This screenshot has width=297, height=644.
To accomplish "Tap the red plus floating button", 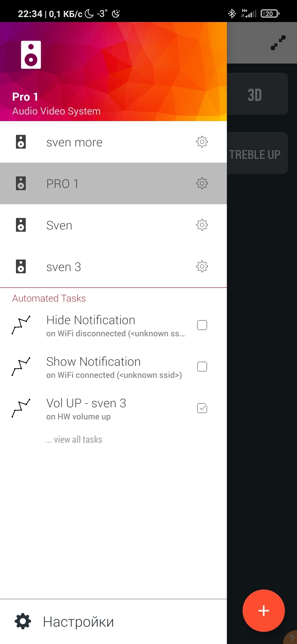I will coord(263,610).
